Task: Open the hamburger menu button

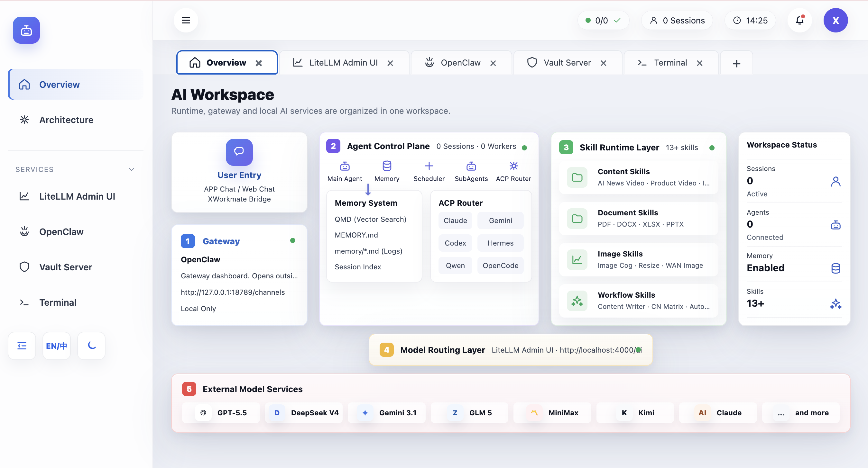Action: coord(186,20)
